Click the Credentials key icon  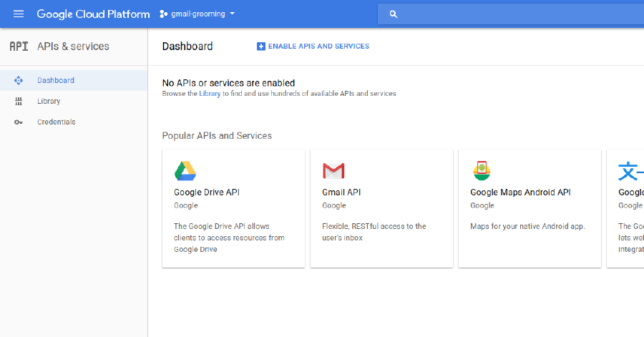[19, 122]
